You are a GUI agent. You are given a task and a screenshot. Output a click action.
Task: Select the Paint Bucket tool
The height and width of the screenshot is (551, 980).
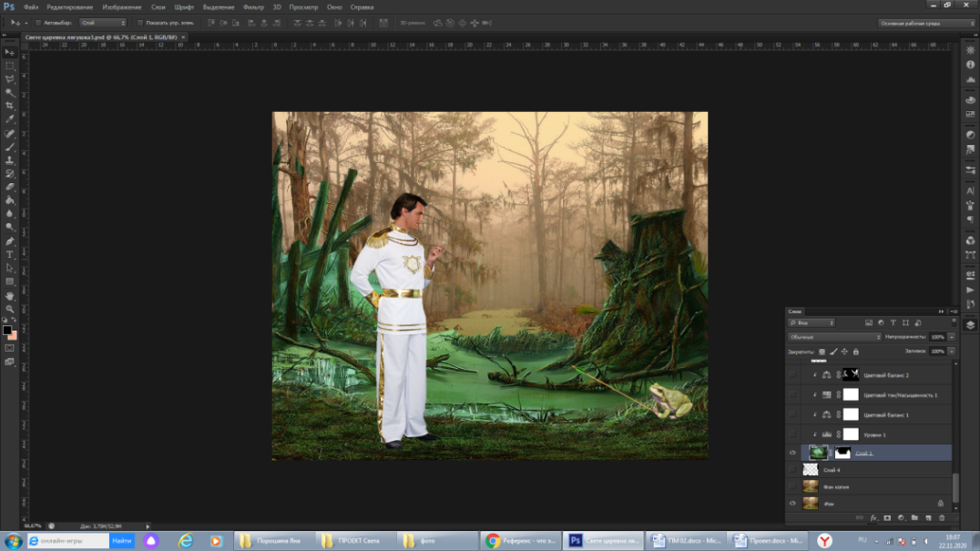click(x=10, y=200)
